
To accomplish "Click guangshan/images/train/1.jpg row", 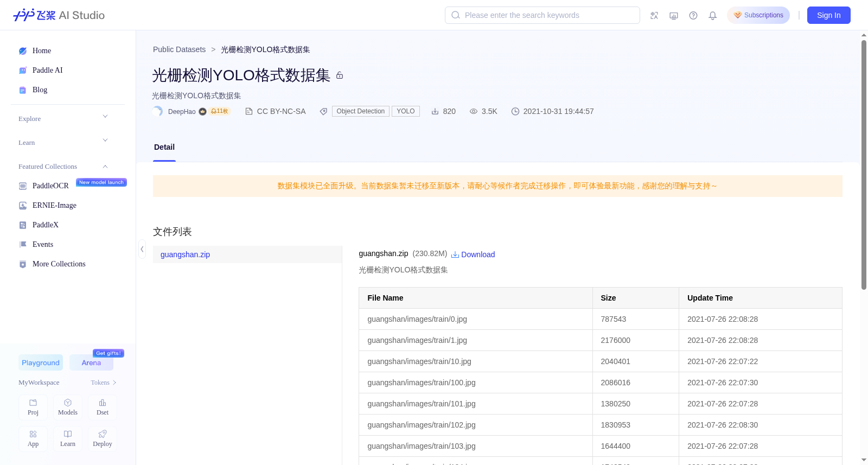I will click(x=601, y=340).
